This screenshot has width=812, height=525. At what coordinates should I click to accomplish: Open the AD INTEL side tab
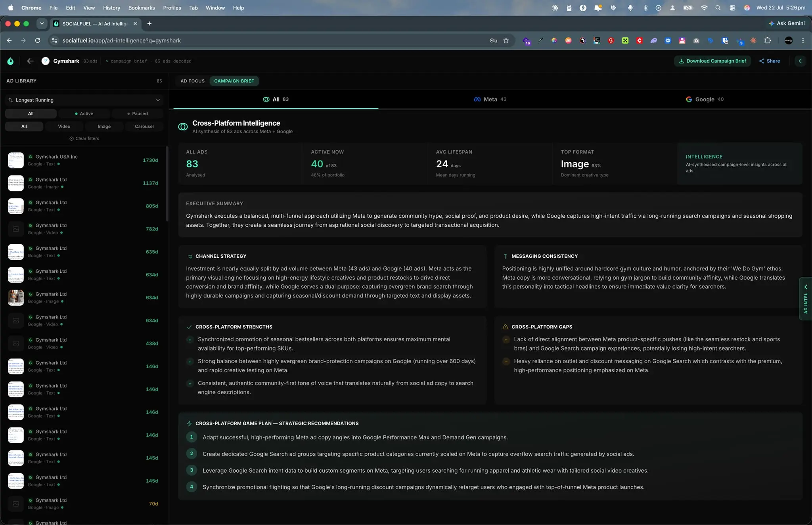[x=806, y=299]
